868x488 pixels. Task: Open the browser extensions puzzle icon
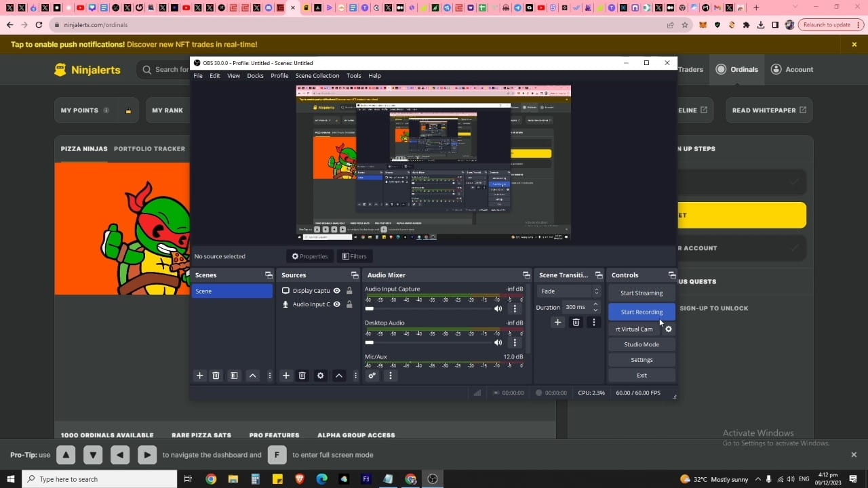point(747,25)
